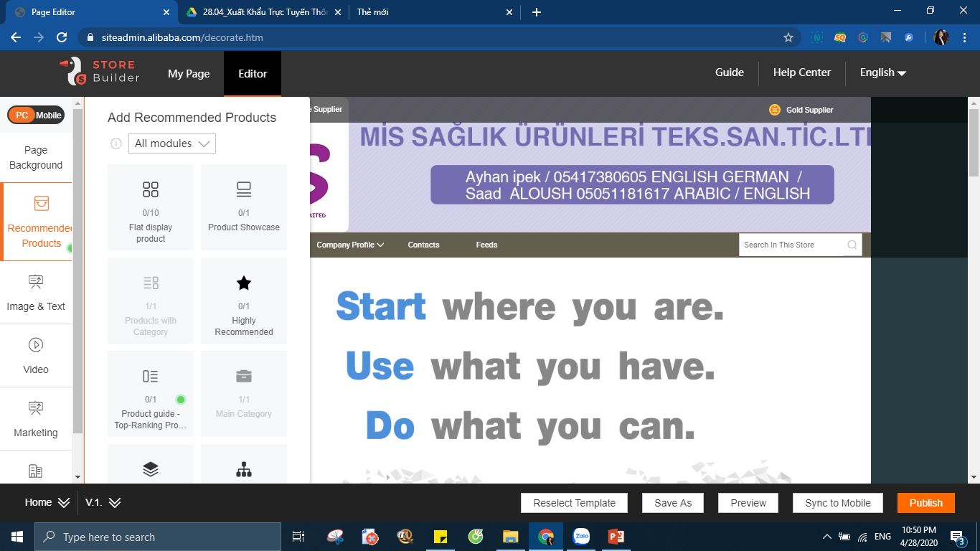Expand the English language dropdown
This screenshot has height=551, width=980.
click(883, 72)
